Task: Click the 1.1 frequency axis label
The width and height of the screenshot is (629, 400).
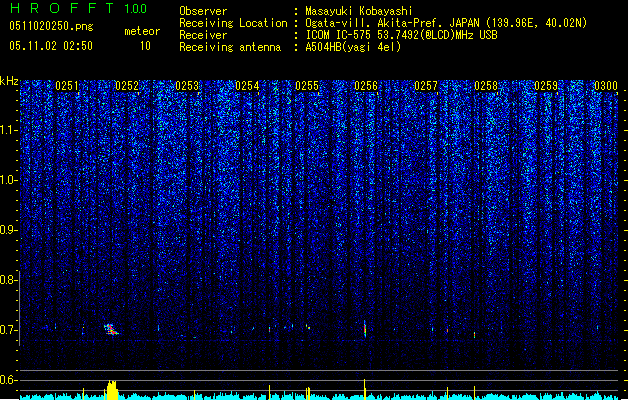Action: 9,130
